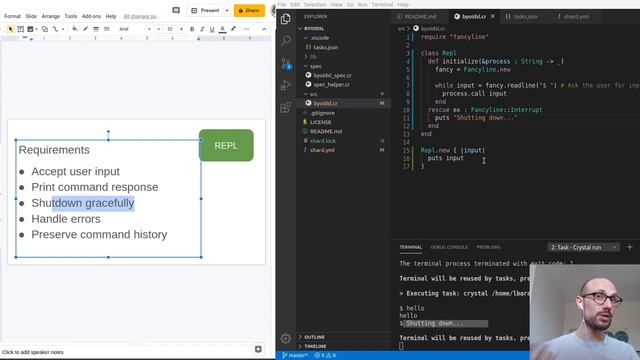The height and width of the screenshot is (360, 640).
Task: Open the text color picker in Slides
Action: pyautogui.click(x=222, y=29)
